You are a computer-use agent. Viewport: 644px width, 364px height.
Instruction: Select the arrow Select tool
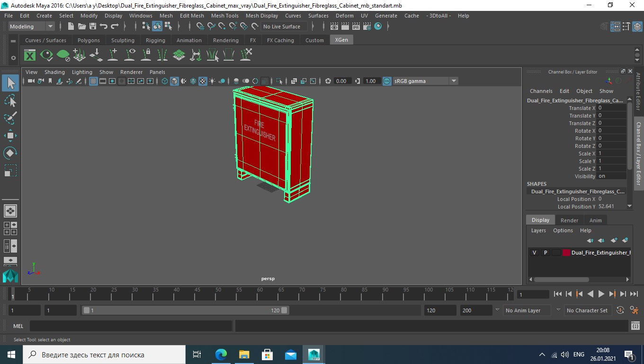tap(10, 83)
